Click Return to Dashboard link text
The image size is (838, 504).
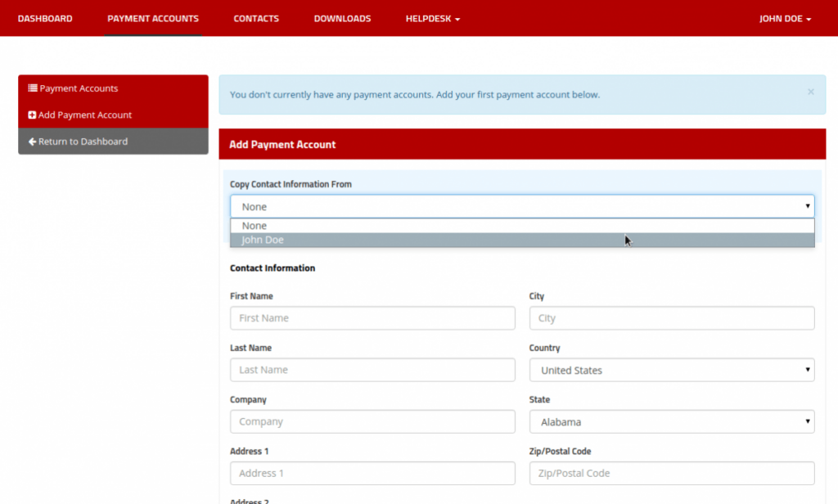[83, 142]
